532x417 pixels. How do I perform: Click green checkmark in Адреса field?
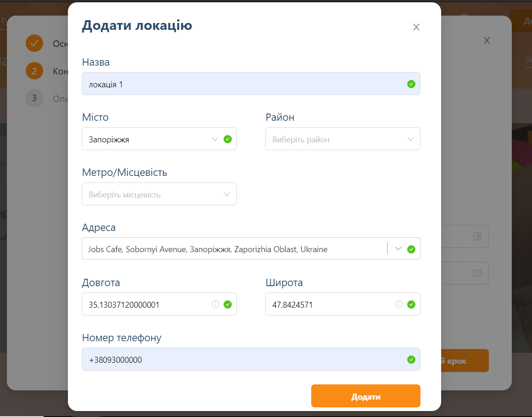click(411, 249)
